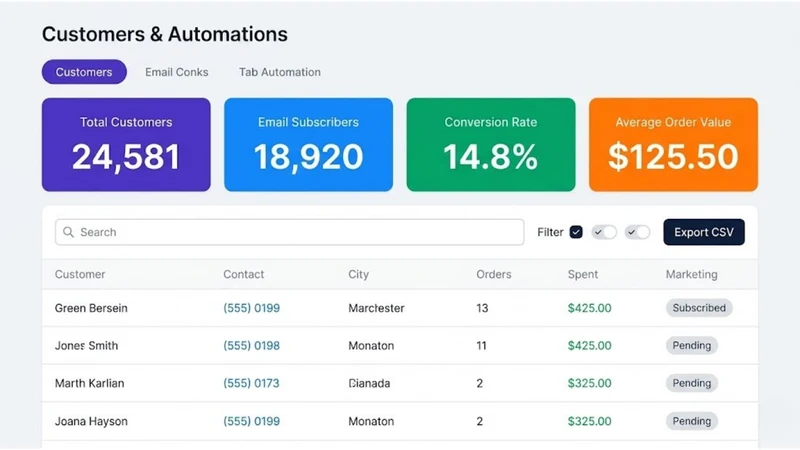Click the Customers & Automations heading
The height and width of the screenshot is (450, 800).
click(x=165, y=34)
